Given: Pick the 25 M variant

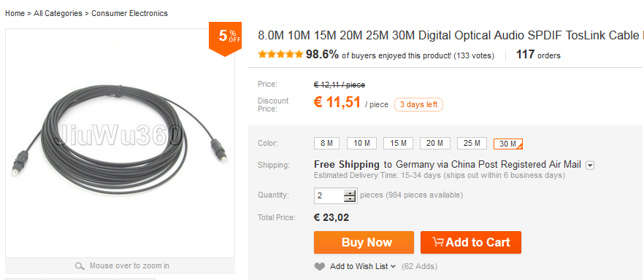Looking at the screenshot, I should click(x=472, y=144).
